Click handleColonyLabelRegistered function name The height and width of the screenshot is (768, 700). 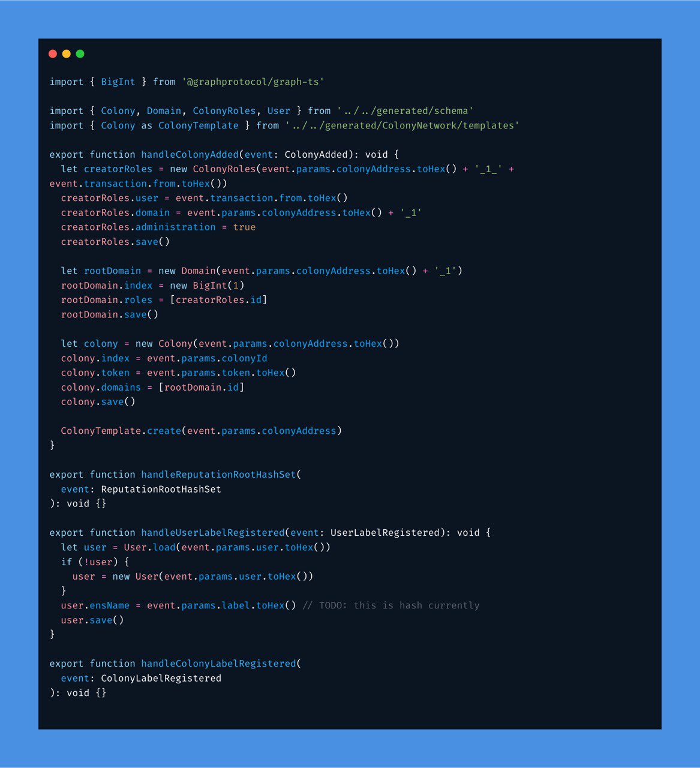(218, 664)
